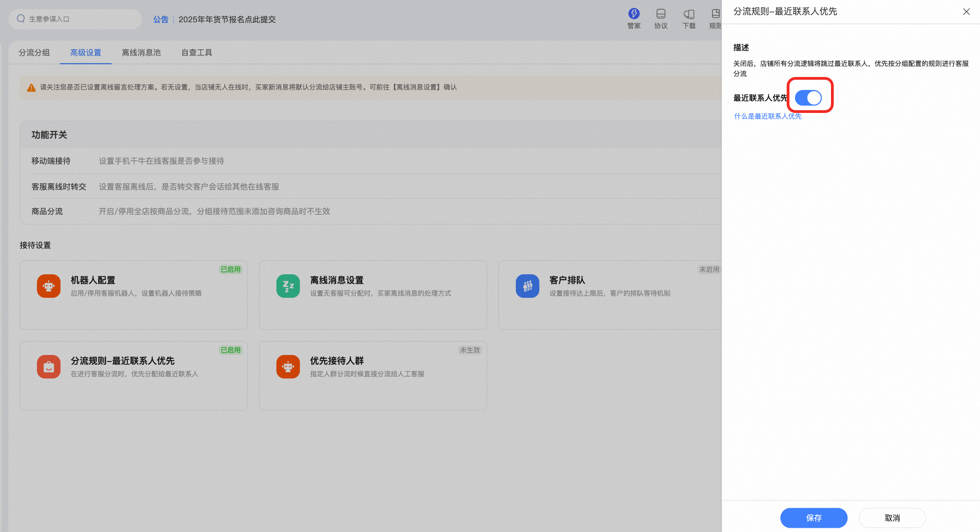Click the orange warning triangle icon
This screenshot has width=980, height=532.
31,88
